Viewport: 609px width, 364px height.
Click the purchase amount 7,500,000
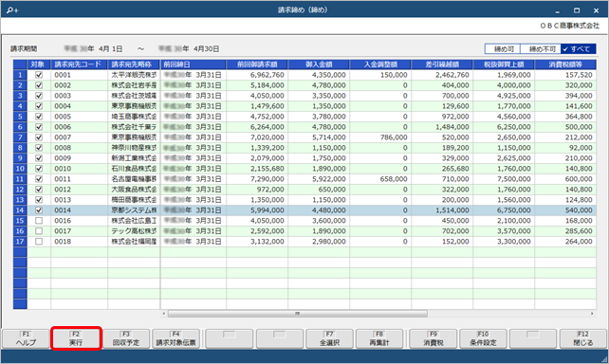(514, 179)
